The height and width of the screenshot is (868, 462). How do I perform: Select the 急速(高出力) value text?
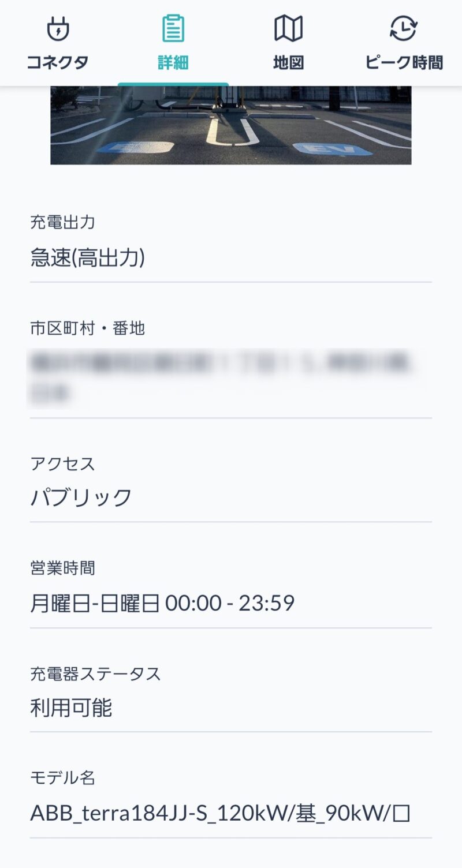[87, 258]
